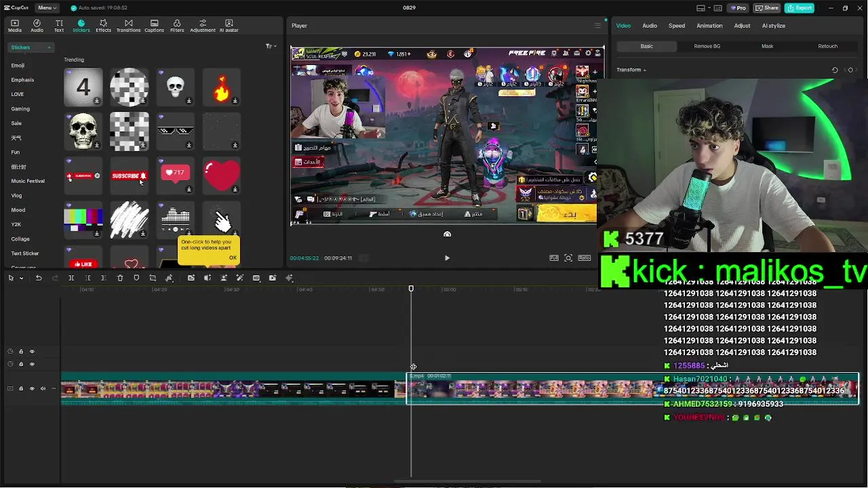Switch to the Animation tab
Image resolution: width=868 pixels, height=488 pixels.
click(x=709, y=26)
